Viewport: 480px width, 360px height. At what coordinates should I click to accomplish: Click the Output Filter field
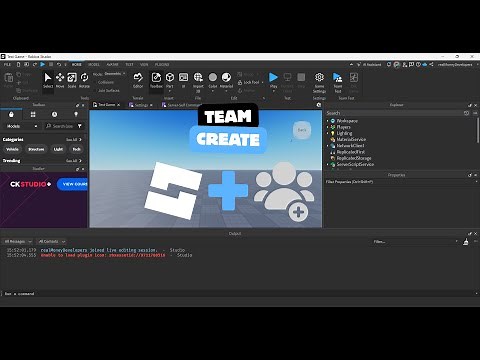415,242
